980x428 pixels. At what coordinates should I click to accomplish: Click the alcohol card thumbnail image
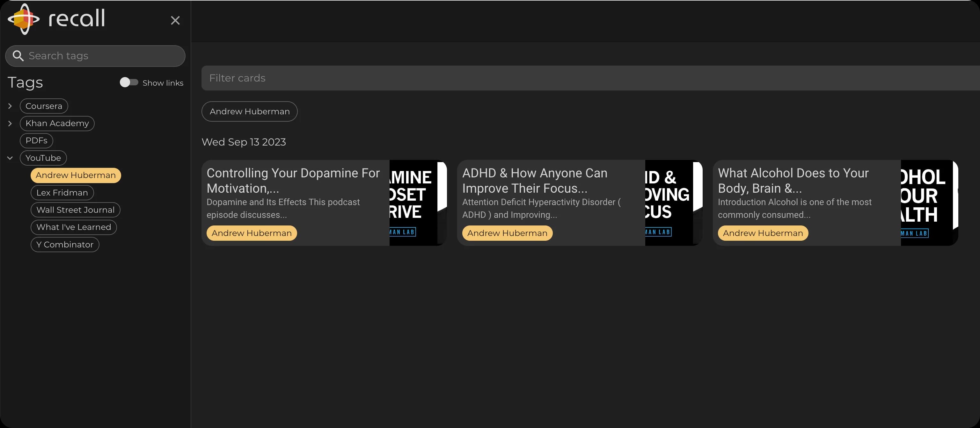pos(929,203)
